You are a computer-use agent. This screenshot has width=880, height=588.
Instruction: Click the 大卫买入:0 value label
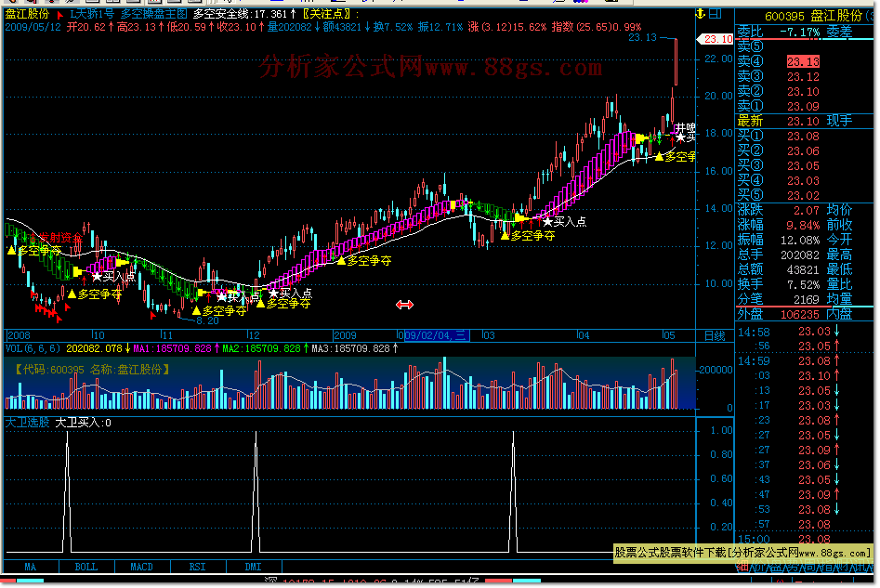coord(83,423)
